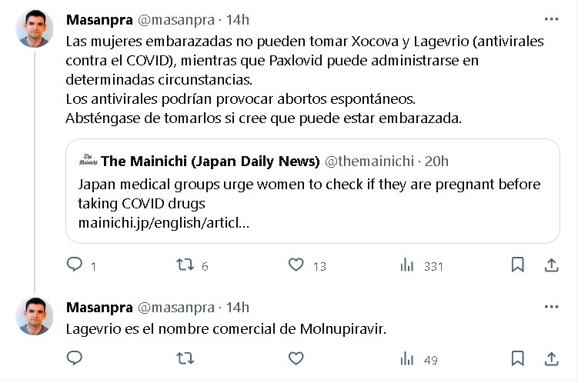Share the first tweet

(x=551, y=265)
